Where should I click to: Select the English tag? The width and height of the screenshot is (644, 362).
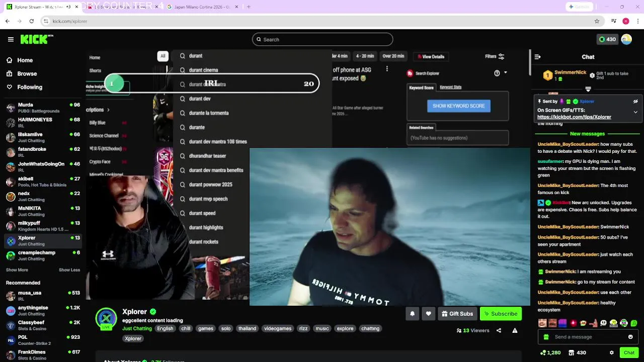[x=165, y=328]
